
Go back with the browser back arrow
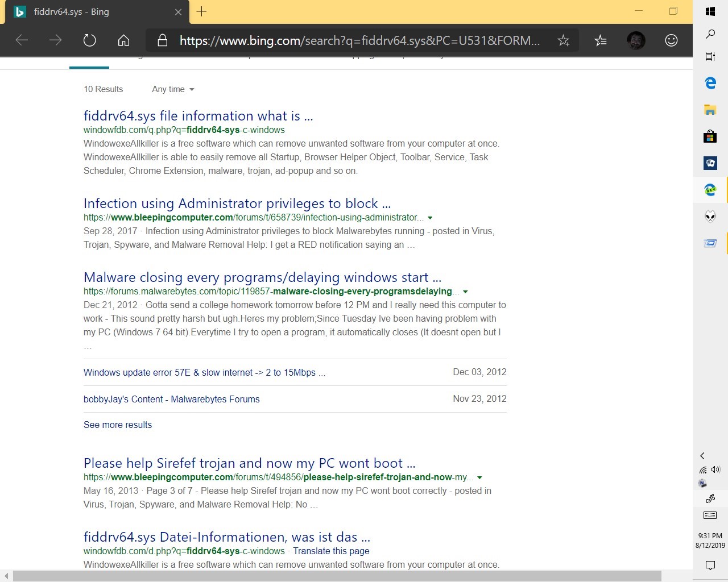pos(22,40)
